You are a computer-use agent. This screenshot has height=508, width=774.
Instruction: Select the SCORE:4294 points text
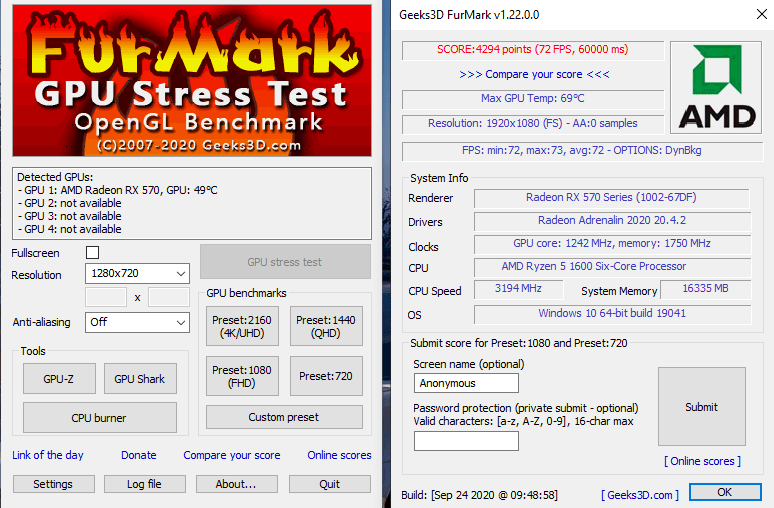[x=533, y=49]
